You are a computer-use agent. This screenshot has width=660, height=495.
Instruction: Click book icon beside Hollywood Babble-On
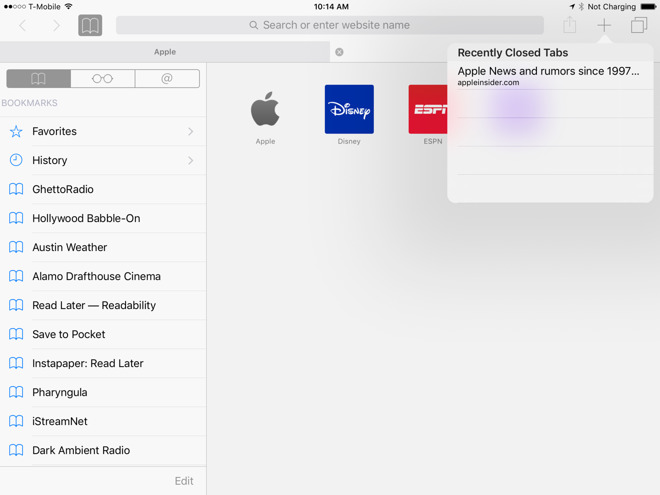coord(16,218)
